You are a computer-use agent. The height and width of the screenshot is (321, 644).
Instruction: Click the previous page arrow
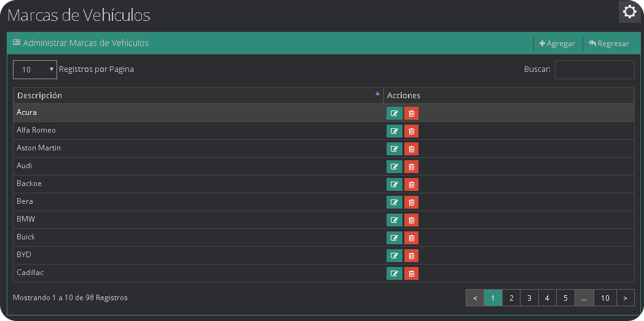(x=475, y=298)
